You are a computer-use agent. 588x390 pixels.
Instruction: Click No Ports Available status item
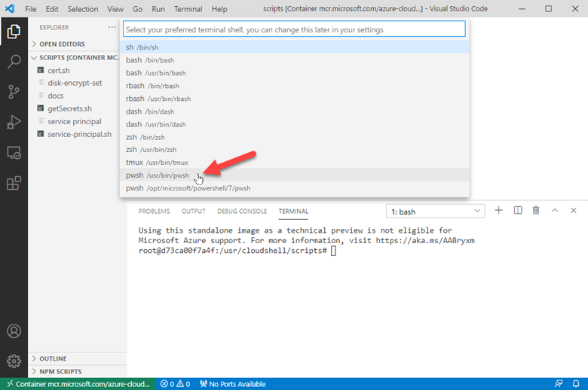tap(232, 384)
